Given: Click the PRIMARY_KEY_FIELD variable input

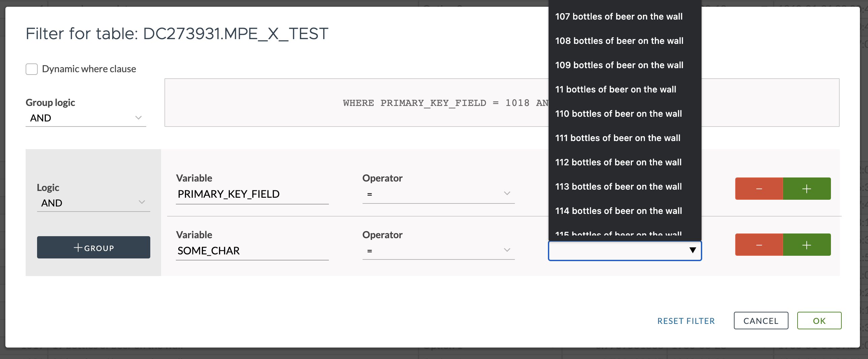Looking at the screenshot, I should tap(252, 194).
